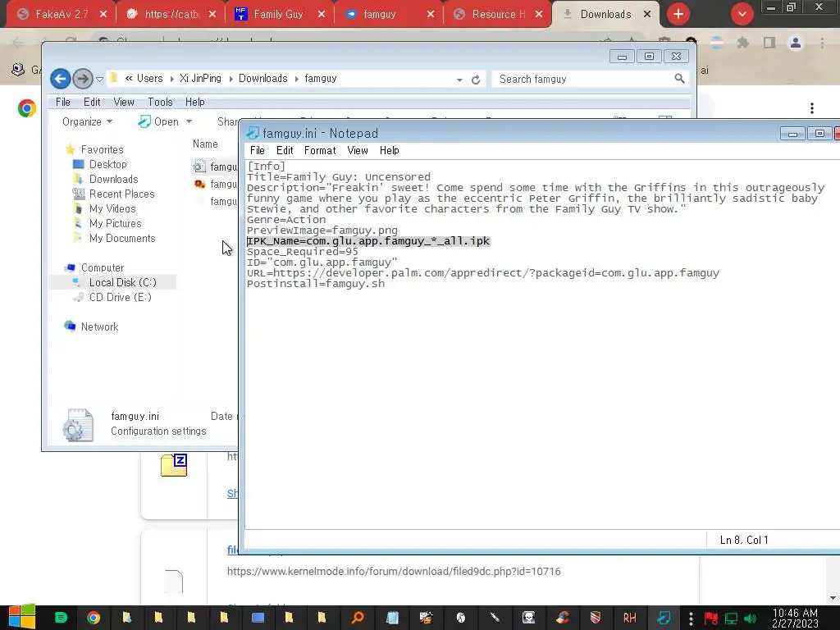Screen dimensions: 840x630
Task: Click Explorer's forward navigation arrow
Action: point(83,79)
